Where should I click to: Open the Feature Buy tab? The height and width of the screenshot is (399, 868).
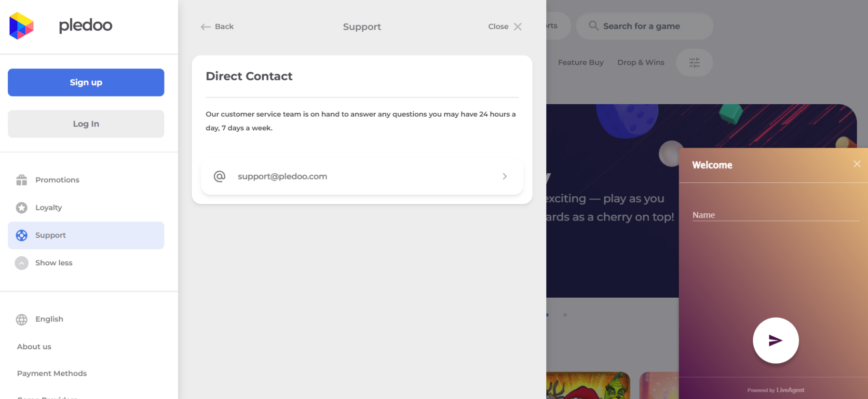581,63
